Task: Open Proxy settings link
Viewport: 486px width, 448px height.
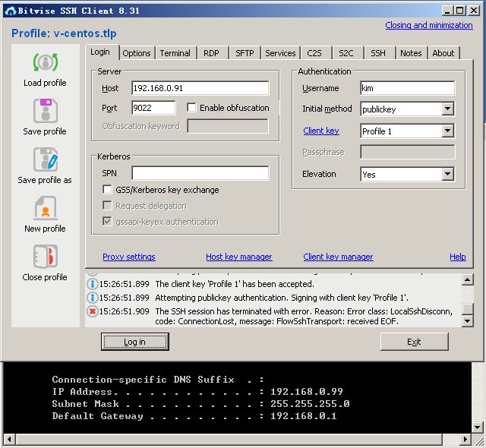Action: point(129,257)
